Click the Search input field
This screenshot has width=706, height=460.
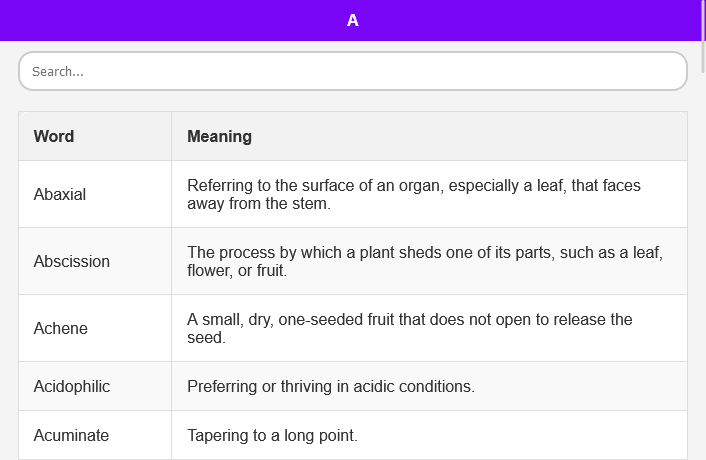pos(352,72)
